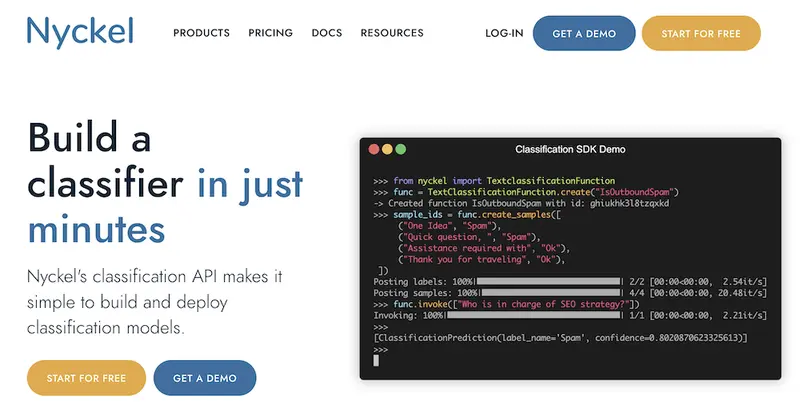Click the blue Get a Demo button below the headline
The width and height of the screenshot is (800, 413).
(x=205, y=378)
